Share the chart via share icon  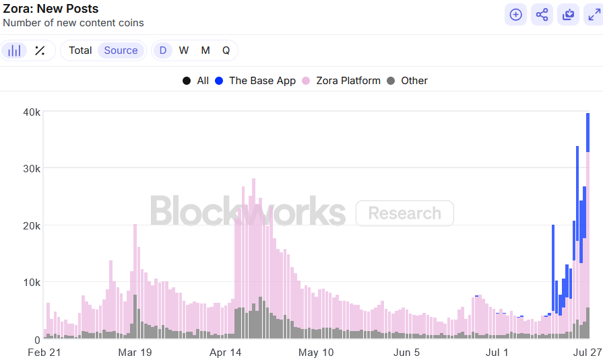click(x=542, y=15)
